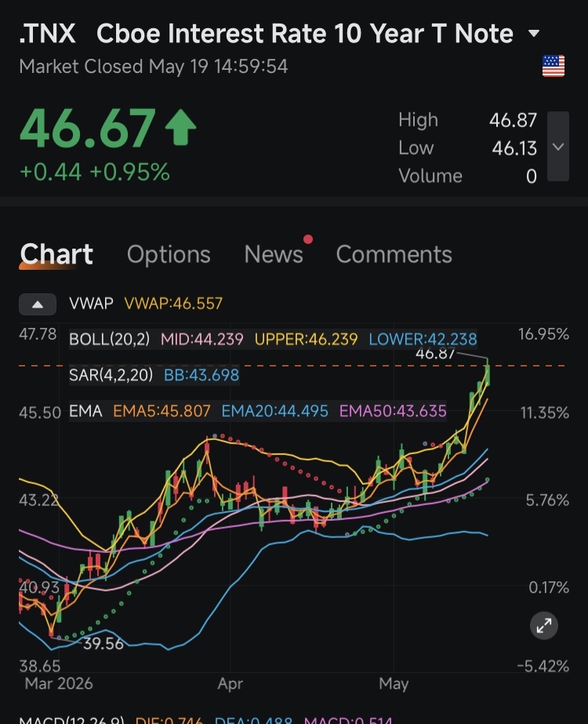
Task: Tap the red notification dot on News
Action: (x=308, y=239)
